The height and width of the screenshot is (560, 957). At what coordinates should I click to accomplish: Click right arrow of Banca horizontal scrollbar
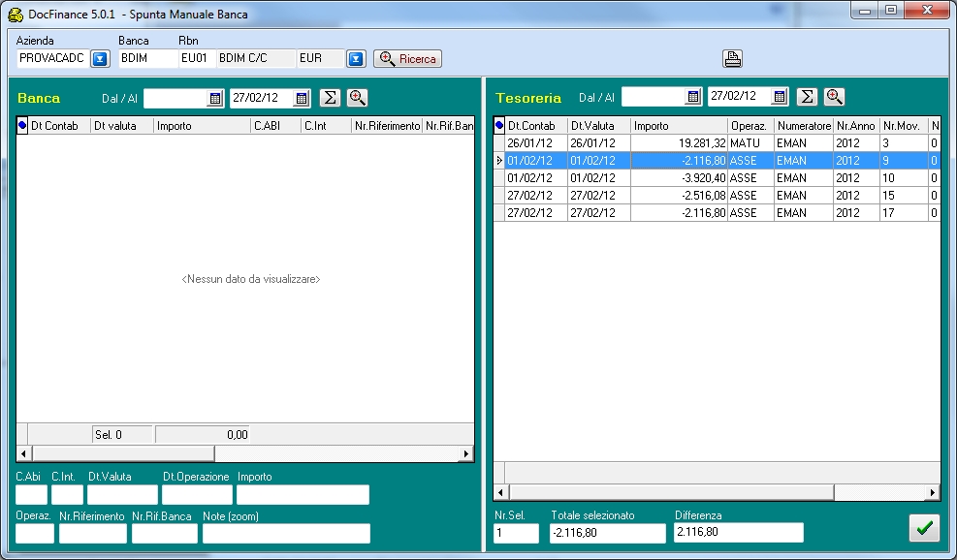[466, 453]
